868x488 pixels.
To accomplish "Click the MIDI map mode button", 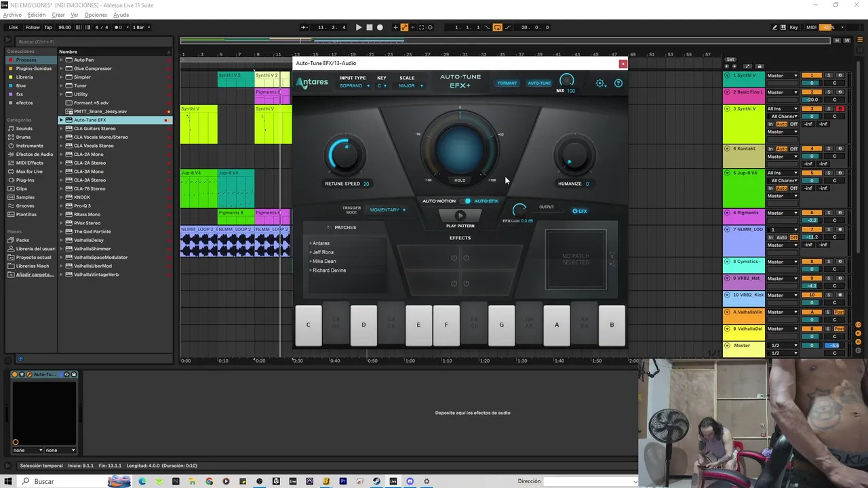I will click(x=812, y=27).
